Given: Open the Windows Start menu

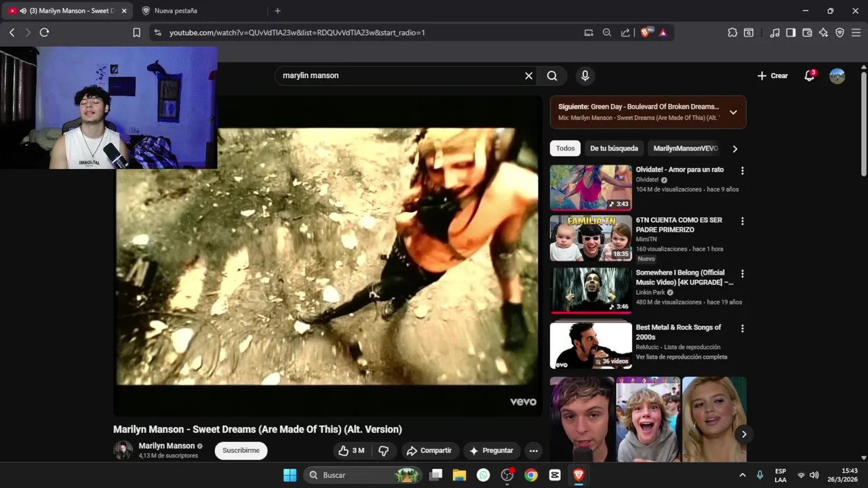Looking at the screenshot, I should pos(290,475).
